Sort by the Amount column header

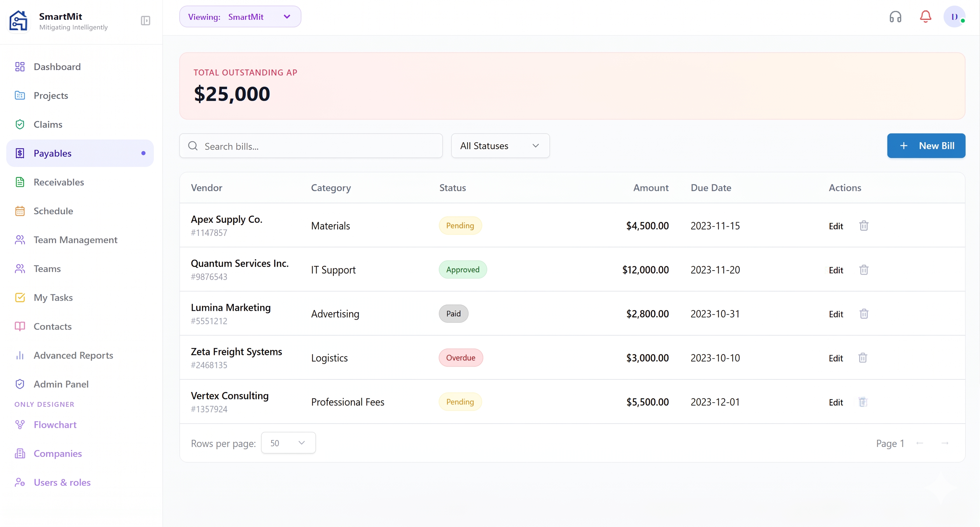[x=650, y=187]
